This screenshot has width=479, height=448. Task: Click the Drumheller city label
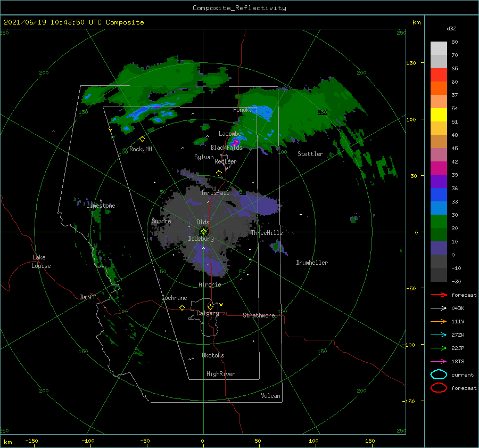(312, 263)
